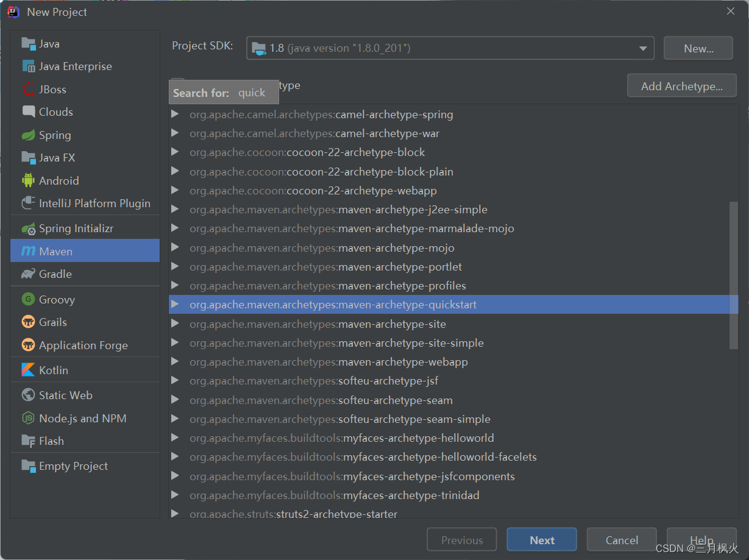The height and width of the screenshot is (560, 749).
Task: Choose Gradle in project list
Action: point(85,274)
